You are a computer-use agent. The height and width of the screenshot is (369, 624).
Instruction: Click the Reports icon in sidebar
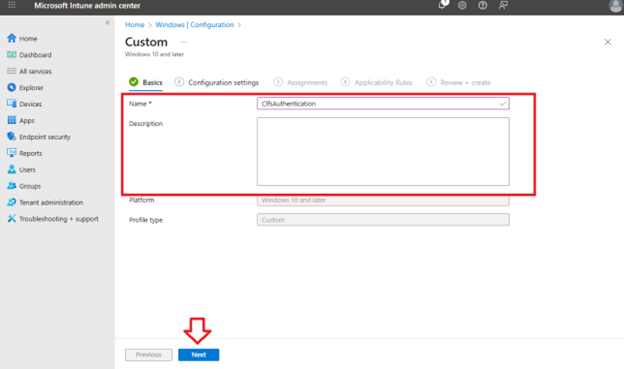[12, 153]
